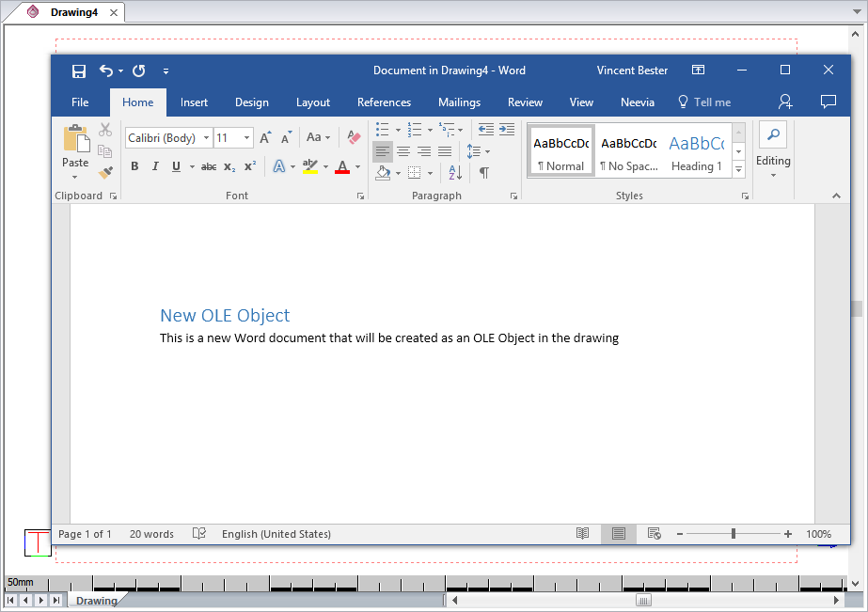Image resolution: width=868 pixels, height=612 pixels.
Task: Click the Increase Indent icon
Action: (x=507, y=130)
